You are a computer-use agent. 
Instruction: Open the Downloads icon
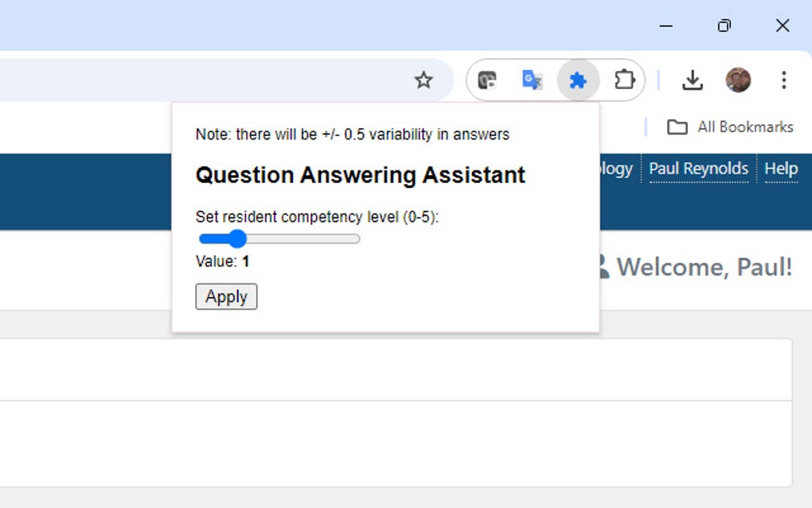pos(693,80)
